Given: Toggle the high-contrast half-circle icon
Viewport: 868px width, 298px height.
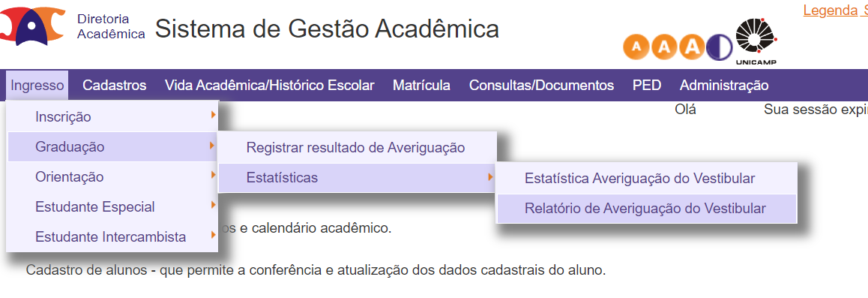Looking at the screenshot, I should pos(719,47).
